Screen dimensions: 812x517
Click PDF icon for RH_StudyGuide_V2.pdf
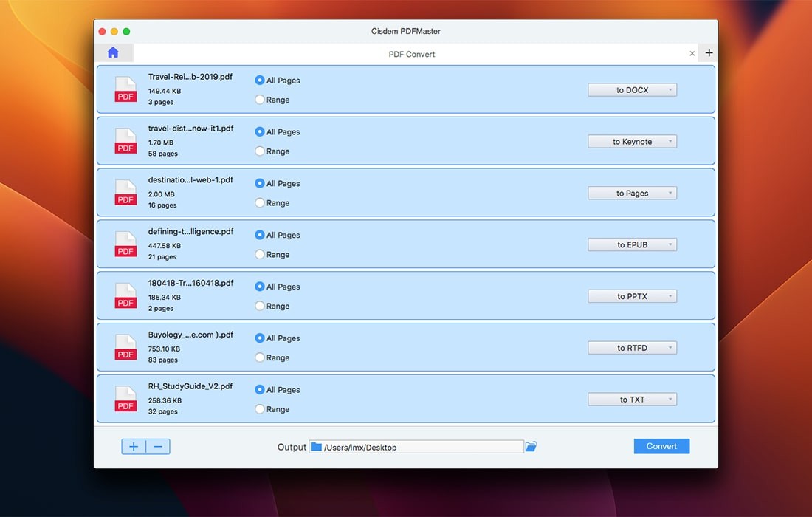tap(125, 399)
